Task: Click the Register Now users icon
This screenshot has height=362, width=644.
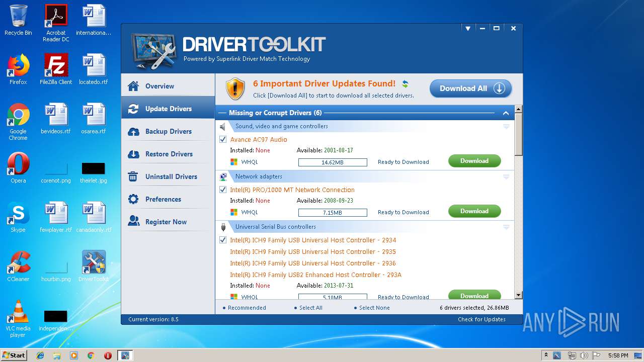Action: tap(133, 221)
